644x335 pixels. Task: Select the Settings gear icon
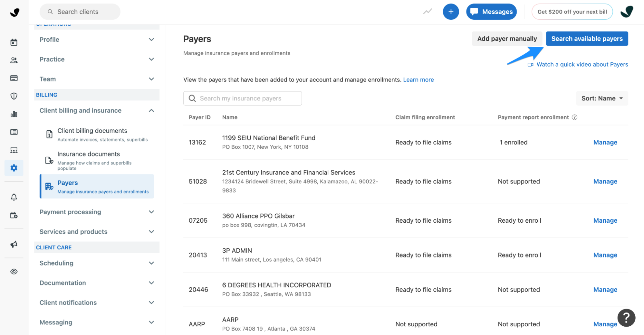14,168
